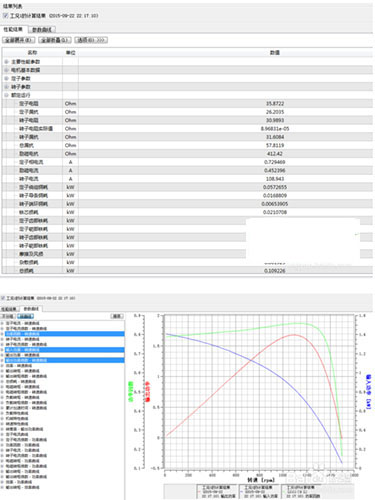Click the highlighted blue button above the curve list
Viewport: 375px width, 500px height.
pyautogui.click(x=25, y=316)
